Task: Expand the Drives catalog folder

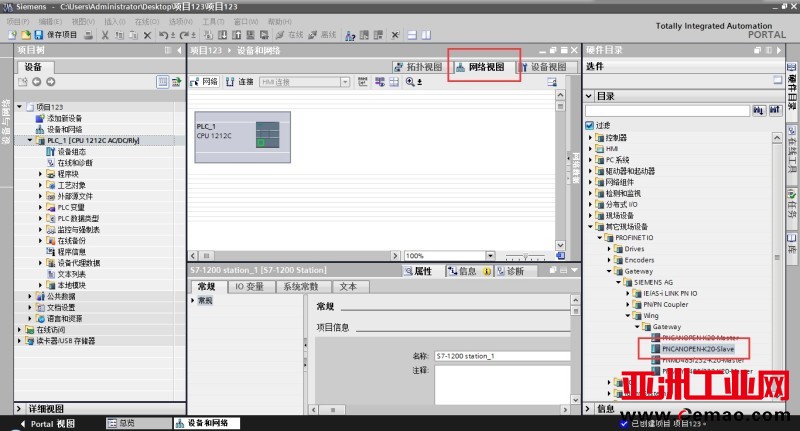Action: (609, 249)
